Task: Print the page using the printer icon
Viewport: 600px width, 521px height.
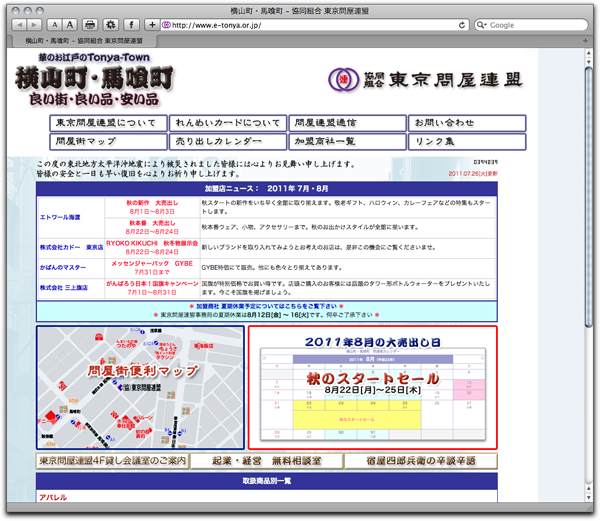Action: (90, 25)
